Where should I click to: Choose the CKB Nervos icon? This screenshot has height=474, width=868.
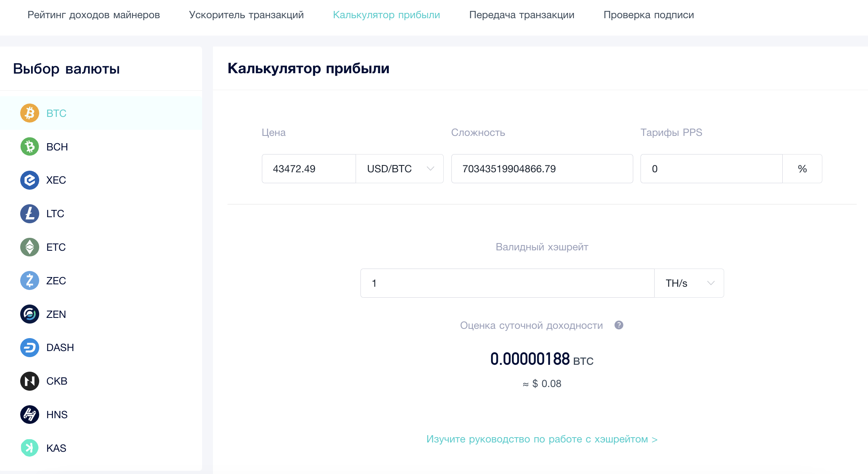(29, 381)
